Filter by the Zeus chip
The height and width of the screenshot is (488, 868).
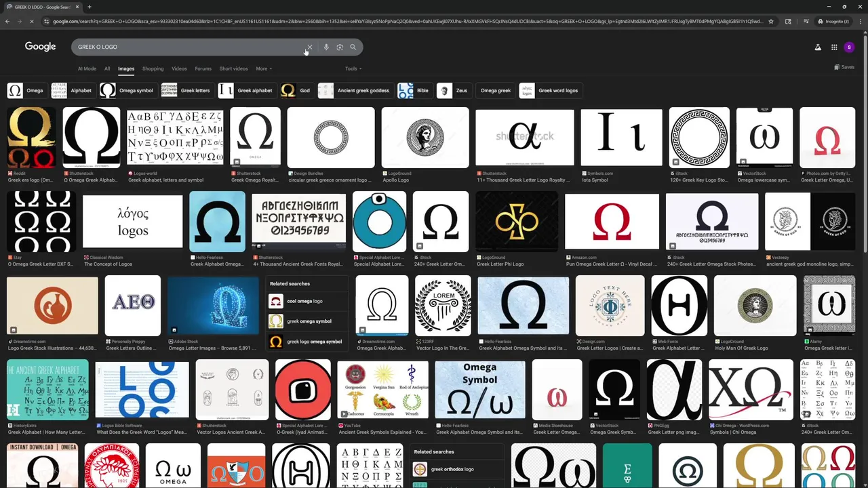pos(454,90)
